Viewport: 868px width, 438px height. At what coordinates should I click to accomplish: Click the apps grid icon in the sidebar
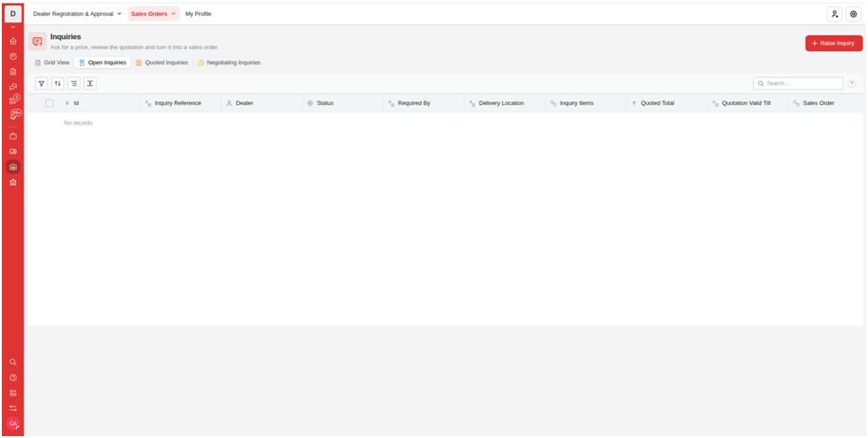[x=13, y=392]
